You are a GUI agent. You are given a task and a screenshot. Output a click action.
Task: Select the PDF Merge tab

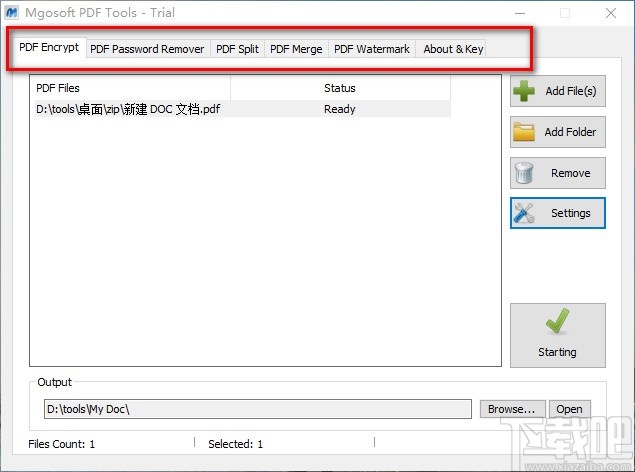pos(296,49)
